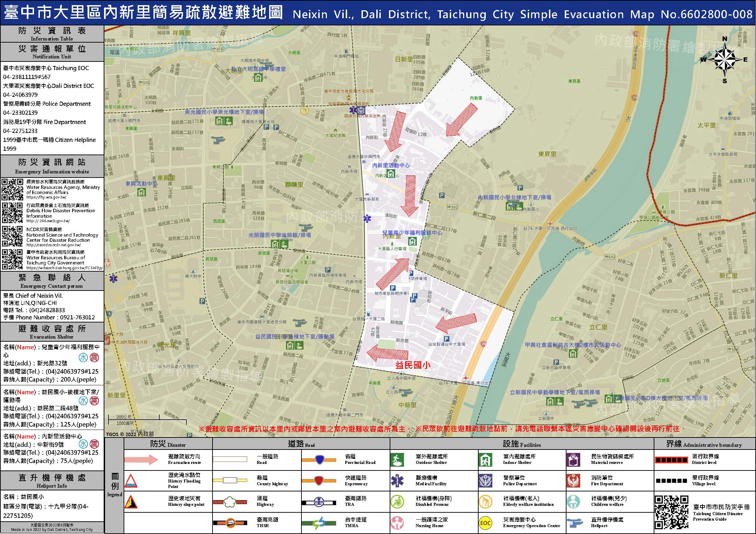This screenshot has height=534, width=756.
Task: Click the Medical Facility legend icon
Action: 397,481
